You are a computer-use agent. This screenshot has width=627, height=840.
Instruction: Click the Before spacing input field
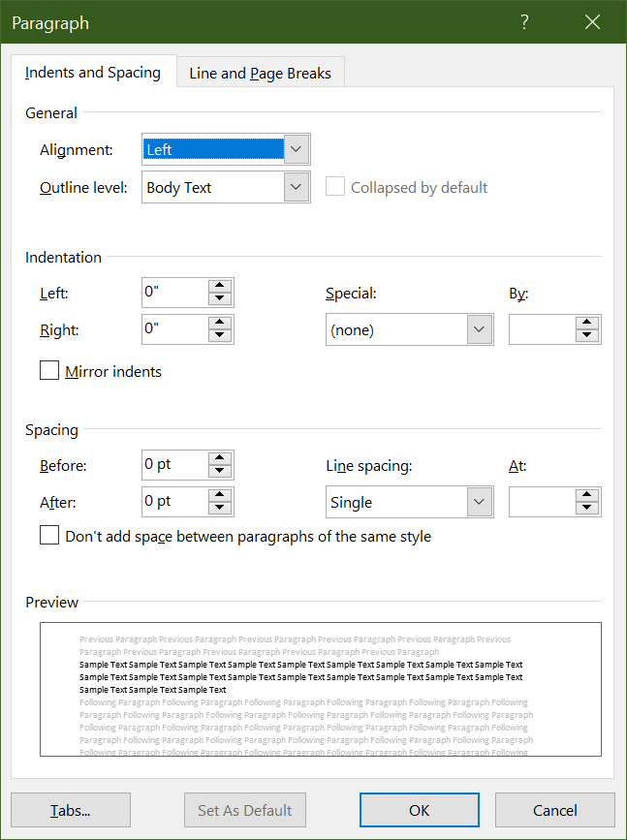pyautogui.click(x=175, y=464)
